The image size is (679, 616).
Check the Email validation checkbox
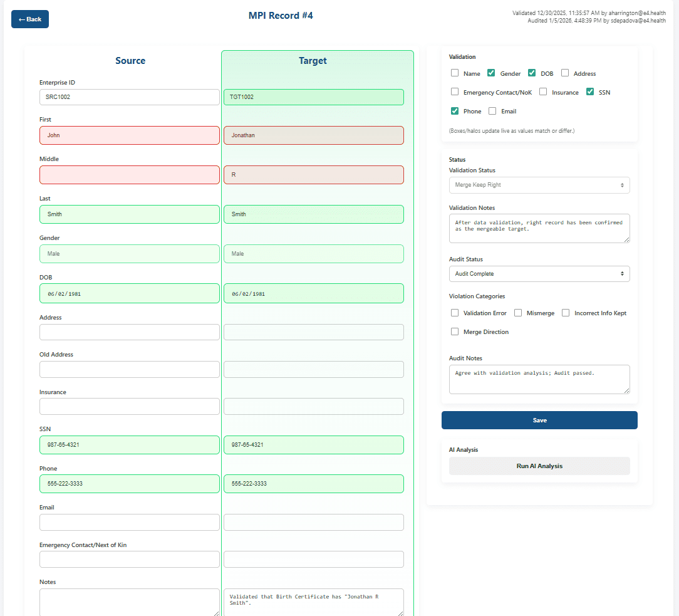tap(492, 111)
